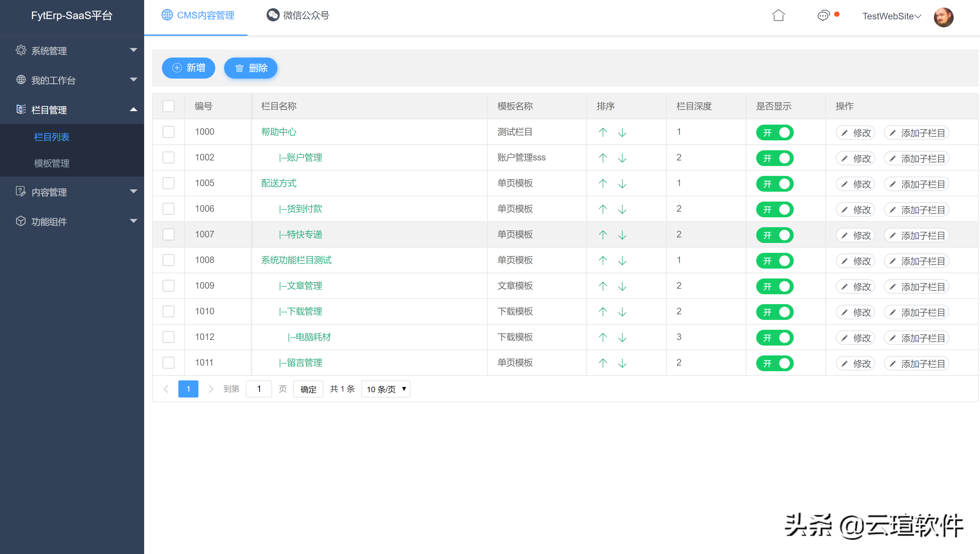Switch to 微信公众号 tab
980x554 pixels.
(298, 15)
